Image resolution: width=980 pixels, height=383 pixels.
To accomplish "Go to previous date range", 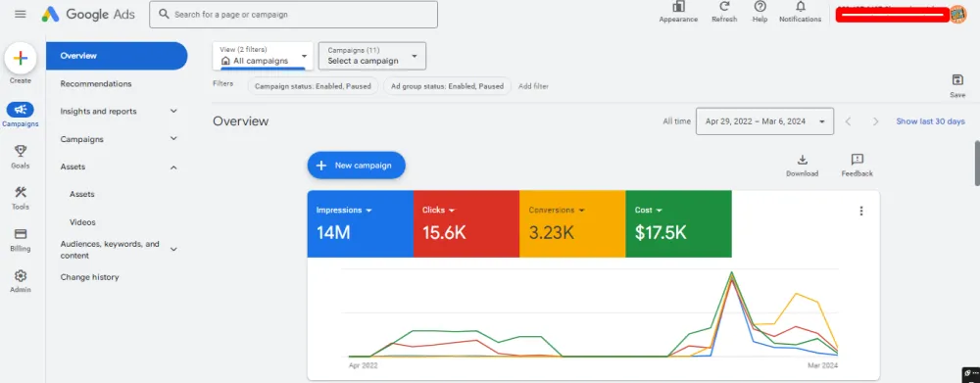I will (x=848, y=121).
